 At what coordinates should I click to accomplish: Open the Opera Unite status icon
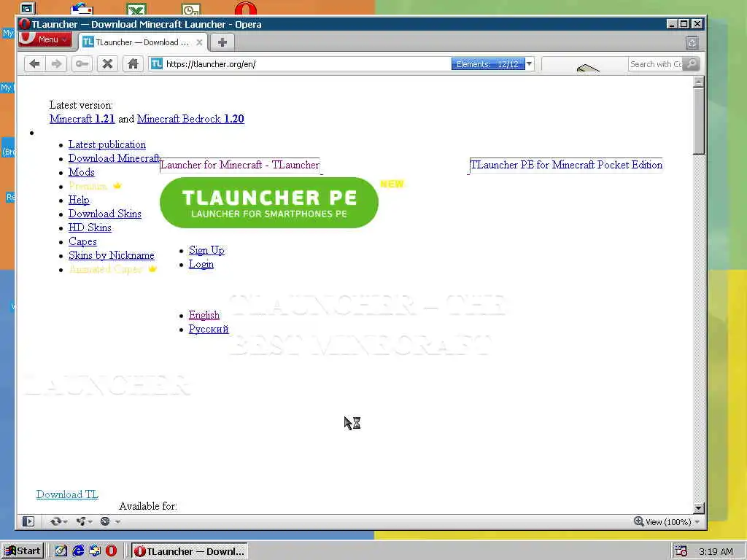click(x=80, y=521)
